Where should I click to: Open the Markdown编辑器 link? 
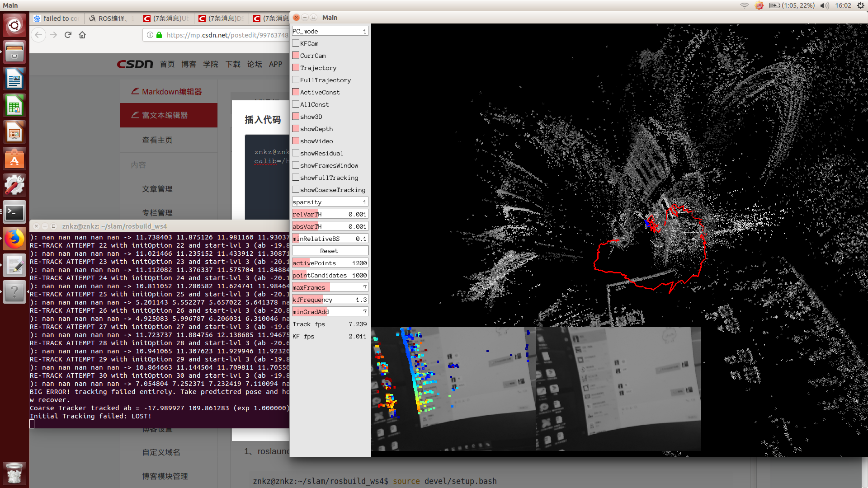(x=171, y=92)
